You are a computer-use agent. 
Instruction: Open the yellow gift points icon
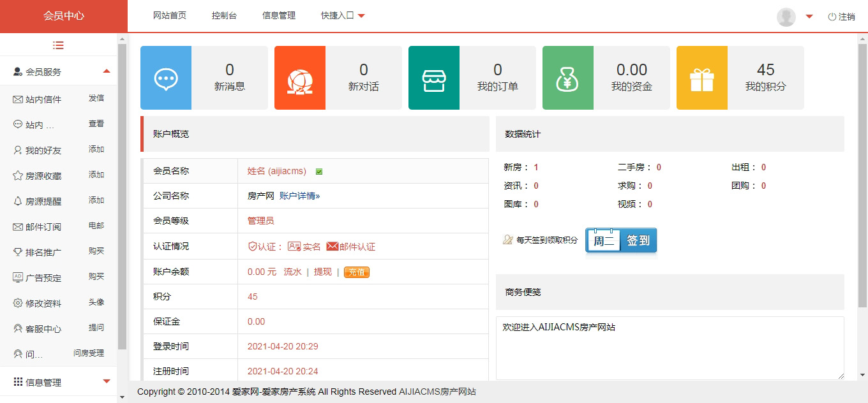pyautogui.click(x=702, y=78)
